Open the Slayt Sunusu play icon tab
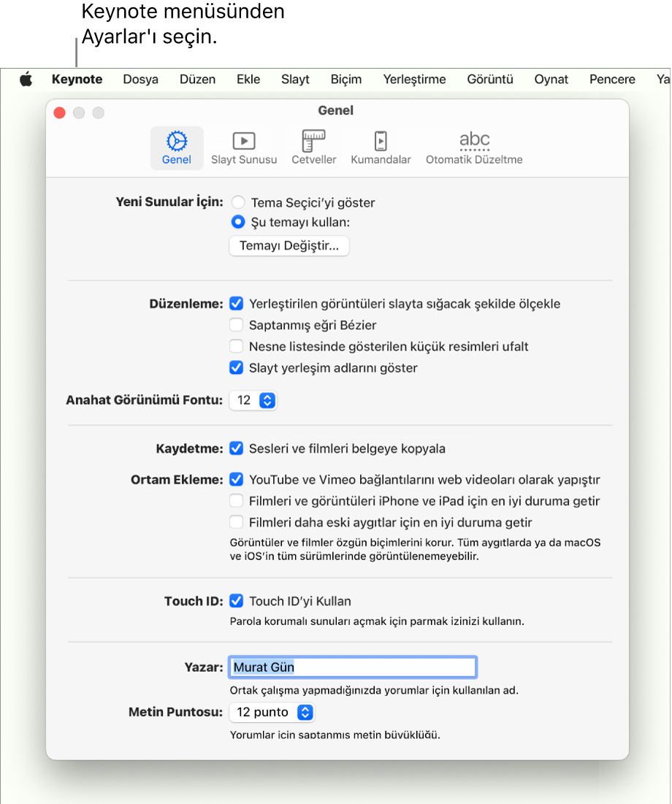The image size is (672, 804). tap(244, 148)
